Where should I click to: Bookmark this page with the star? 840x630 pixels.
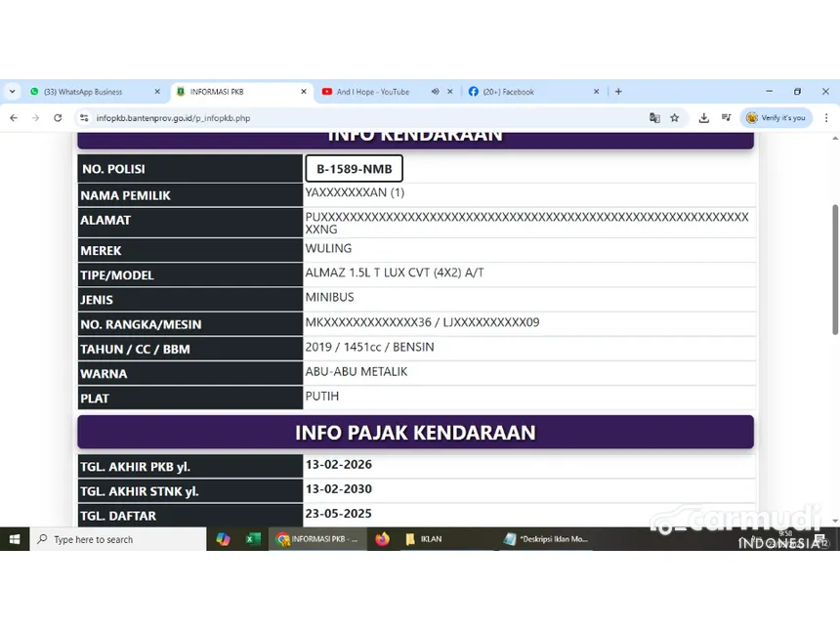675,118
